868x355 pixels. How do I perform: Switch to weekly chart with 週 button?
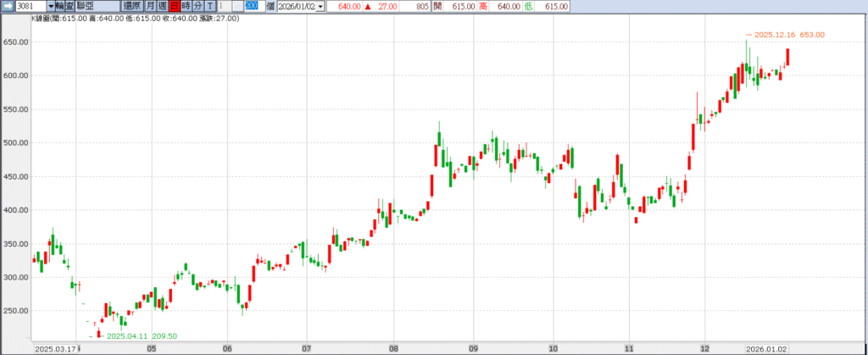click(163, 6)
